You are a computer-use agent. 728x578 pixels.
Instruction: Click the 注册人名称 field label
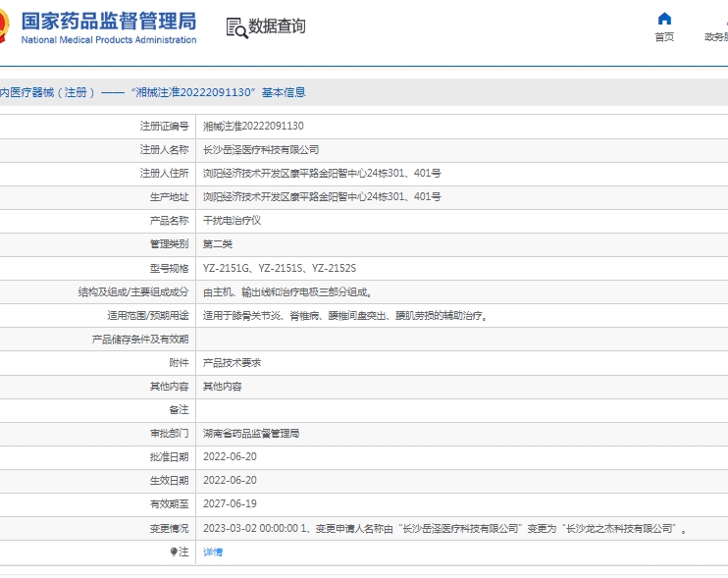pos(165,150)
